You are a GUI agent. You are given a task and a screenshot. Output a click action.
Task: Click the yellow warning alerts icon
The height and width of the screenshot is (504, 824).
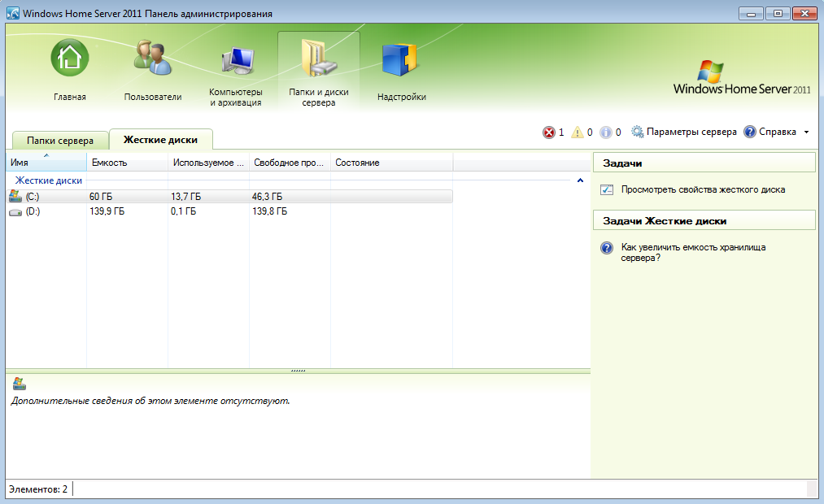(x=577, y=133)
